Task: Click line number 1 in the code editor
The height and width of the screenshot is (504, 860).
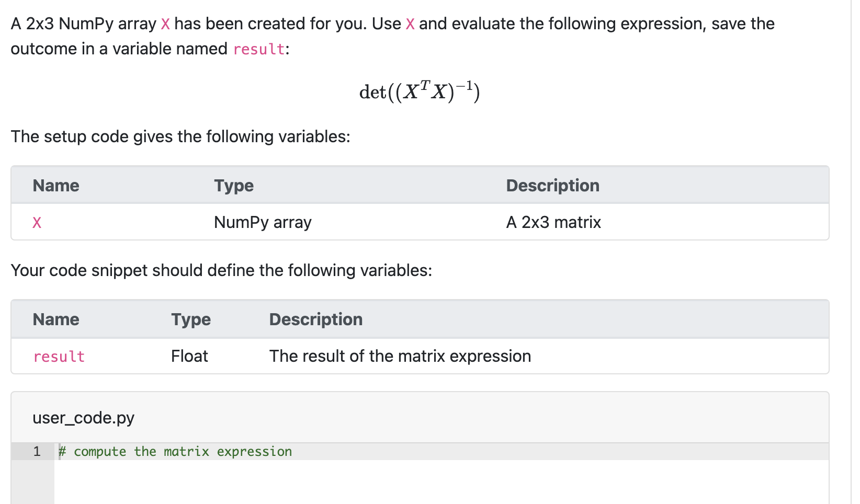Action: click(37, 451)
